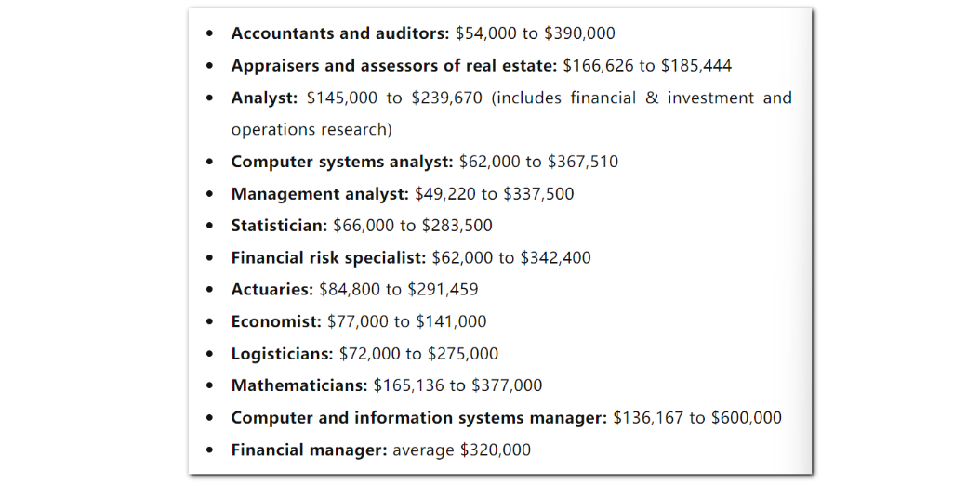Click the Economist label
This screenshot has width=980, height=483.
[276, 321]
